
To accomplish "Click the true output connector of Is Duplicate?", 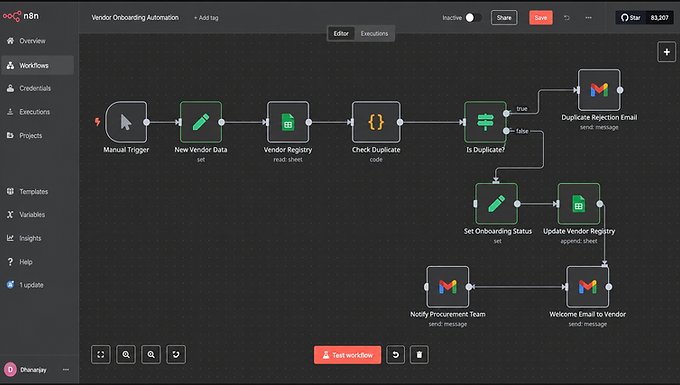I will [506, 113].
